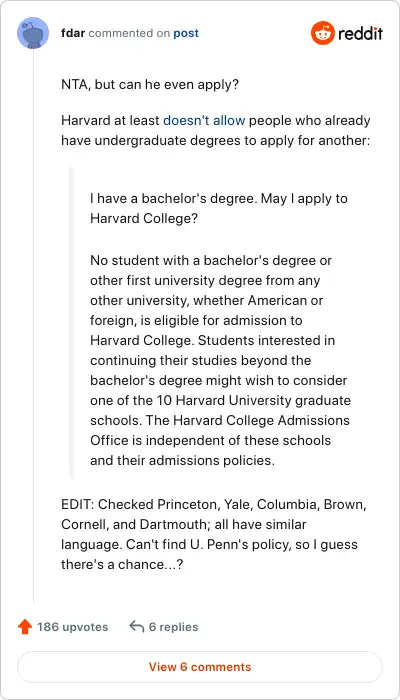Click fdar's Snoo avatar image

(33, 33)
